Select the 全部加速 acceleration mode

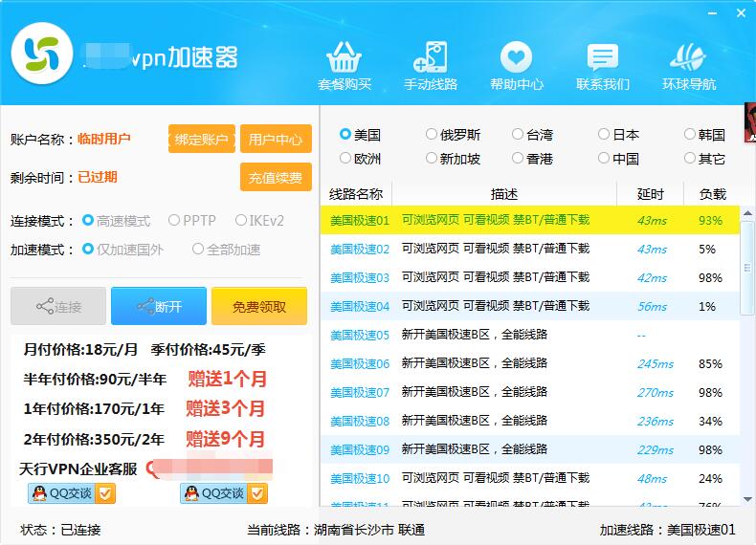pos(198,250)
